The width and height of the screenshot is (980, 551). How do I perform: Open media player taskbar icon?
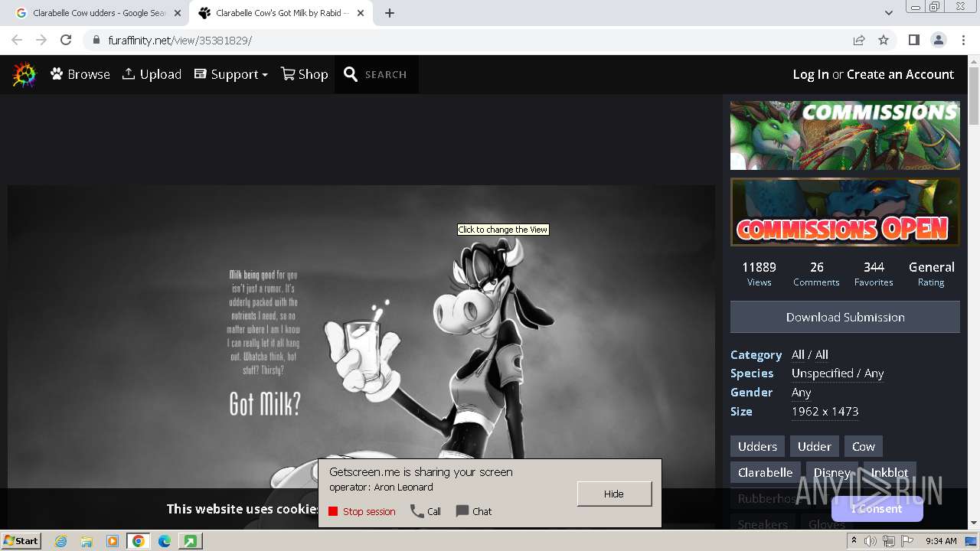click(113, 541)
